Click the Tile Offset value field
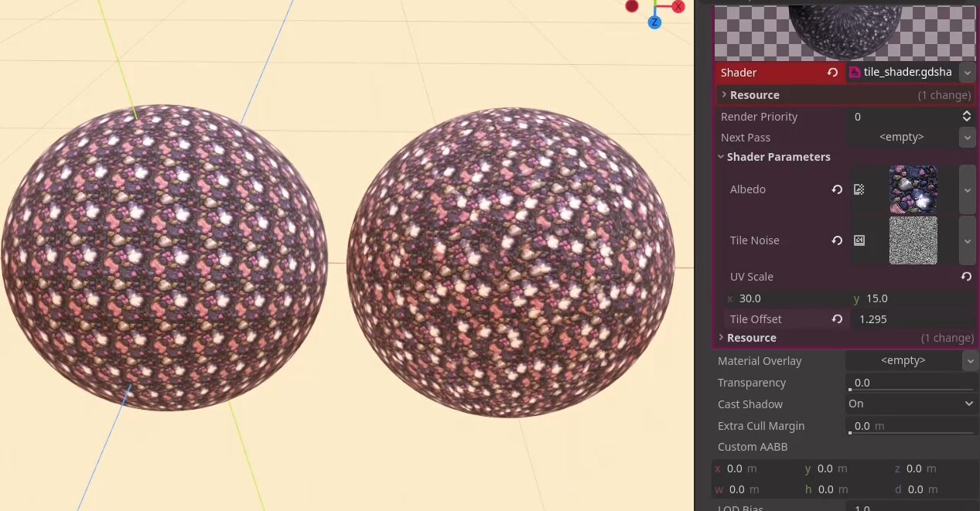980x511 pixels. point(911,319)
